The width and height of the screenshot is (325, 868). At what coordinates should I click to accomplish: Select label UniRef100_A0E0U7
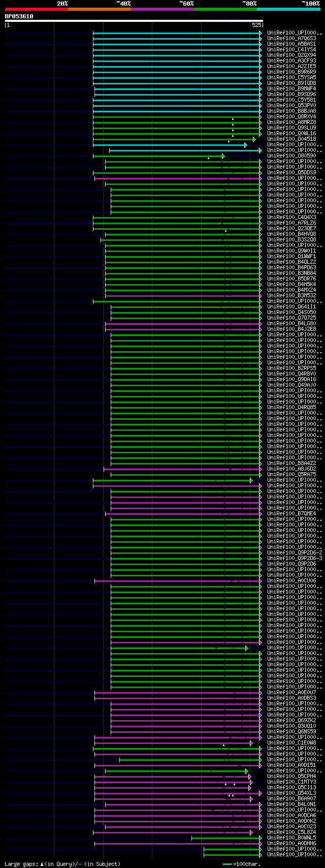291,692
